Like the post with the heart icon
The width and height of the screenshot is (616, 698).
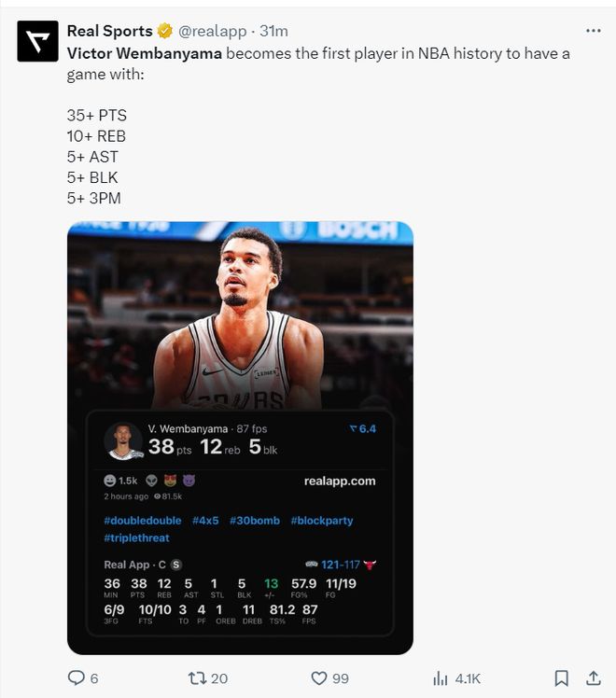318,678
